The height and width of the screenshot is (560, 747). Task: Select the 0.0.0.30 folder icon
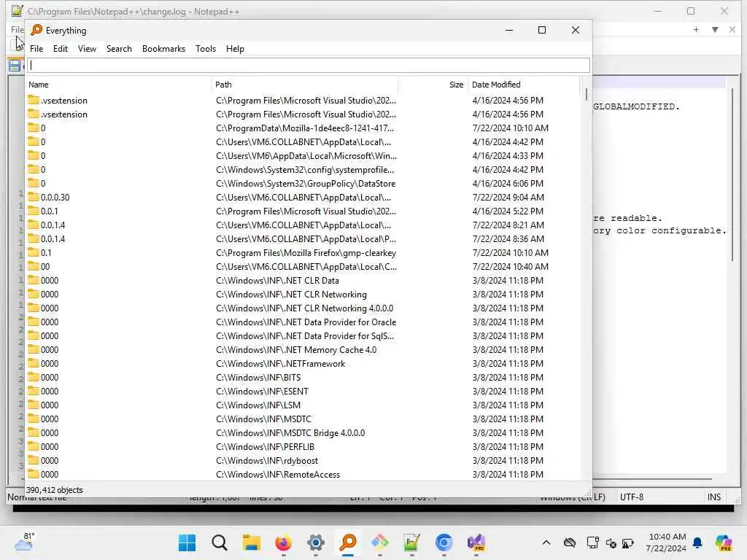pos(34,197)
